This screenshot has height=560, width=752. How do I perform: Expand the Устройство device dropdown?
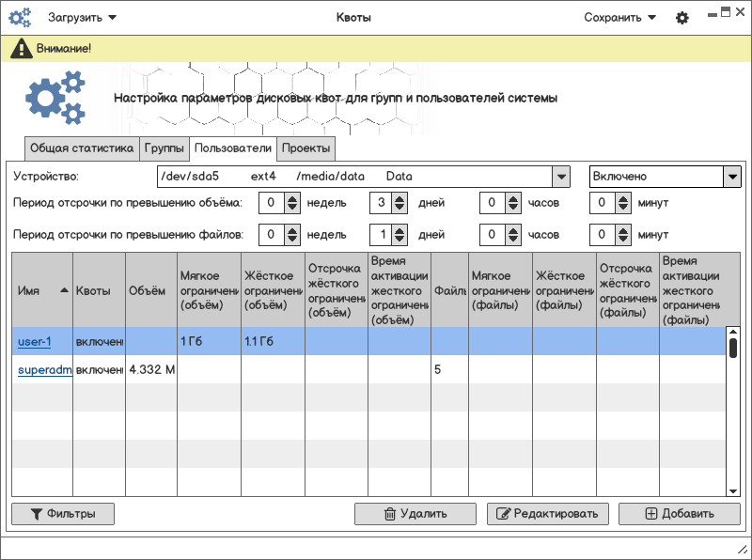pos(560,177)
